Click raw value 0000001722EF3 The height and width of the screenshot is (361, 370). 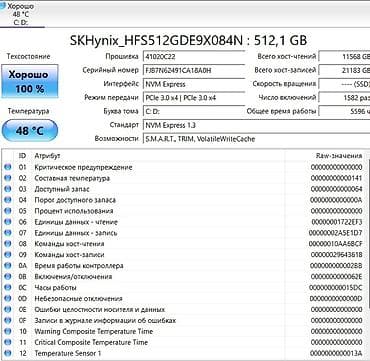click(x=337, y=222)
